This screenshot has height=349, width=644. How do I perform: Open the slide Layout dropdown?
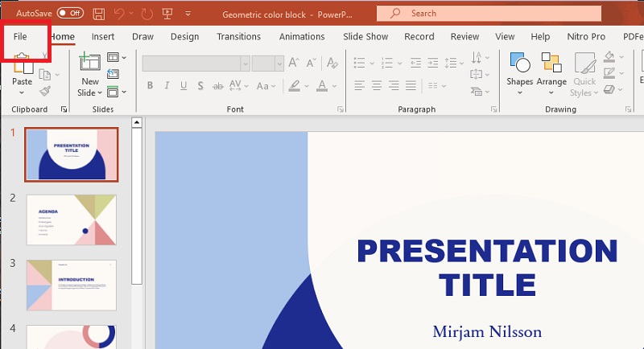pos(116,57)
